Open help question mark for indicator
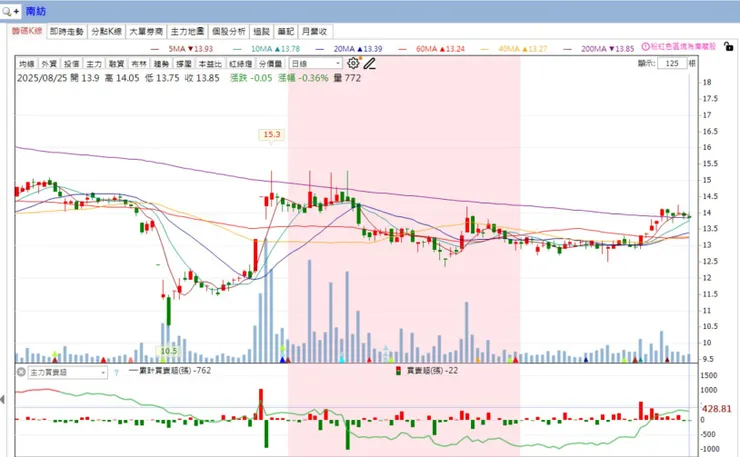 point(116,372)
